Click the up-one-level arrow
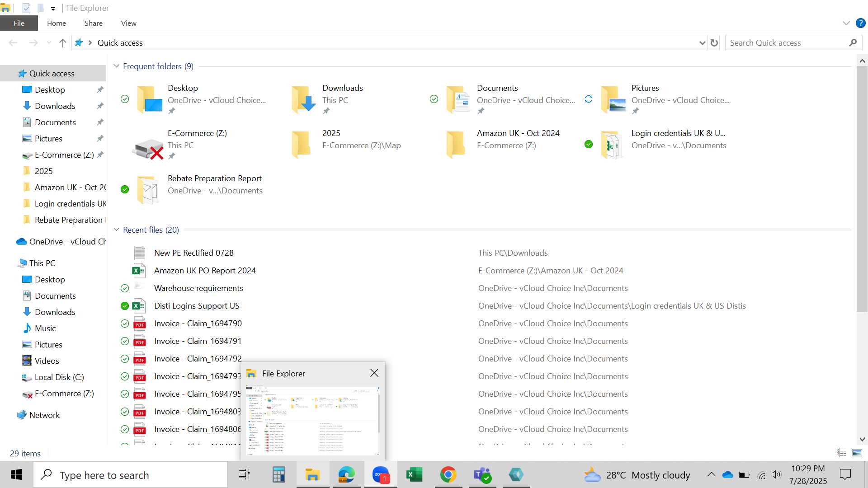Viewport: 868px width, 488px height. pos(63,43)
